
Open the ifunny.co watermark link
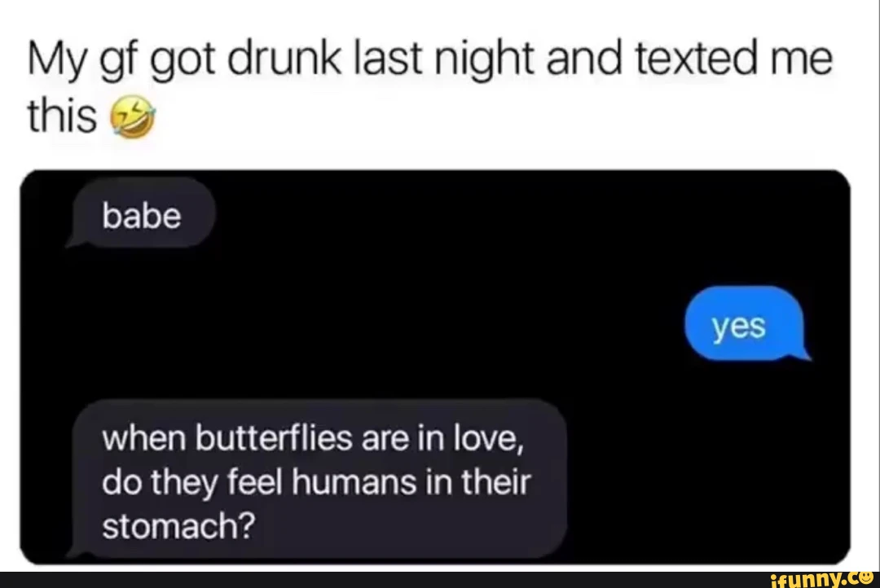(x=823, y=580)
